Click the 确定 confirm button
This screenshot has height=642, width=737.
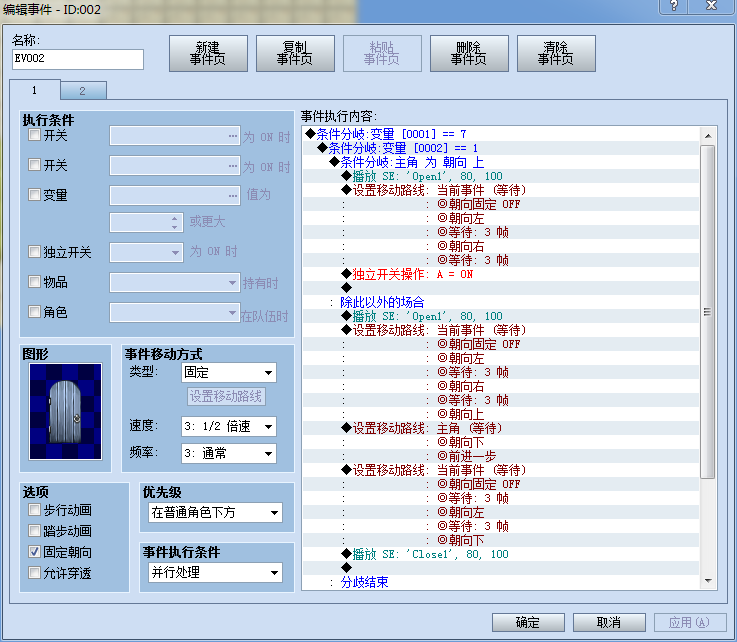pyautogui.click(x=528, y=622)
